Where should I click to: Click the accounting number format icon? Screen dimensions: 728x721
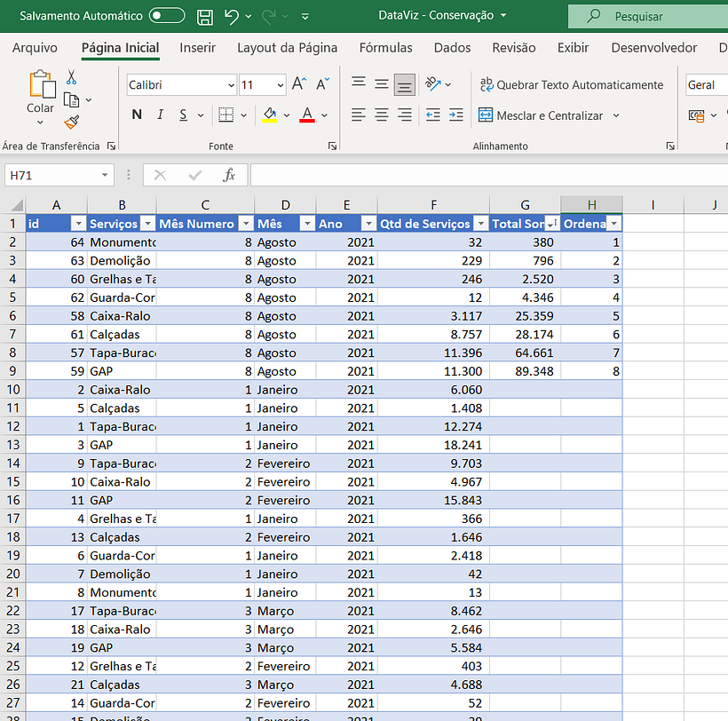tap(696, 115)
